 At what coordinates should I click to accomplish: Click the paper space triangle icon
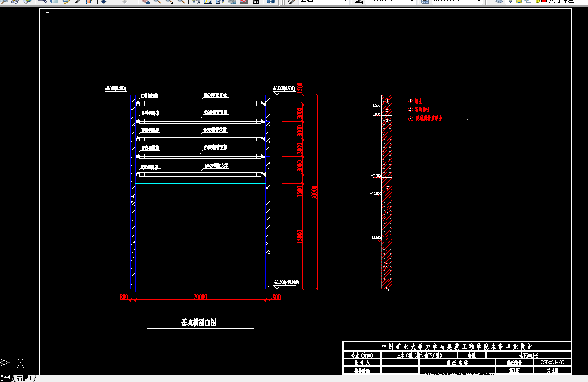tap(5, 362)
